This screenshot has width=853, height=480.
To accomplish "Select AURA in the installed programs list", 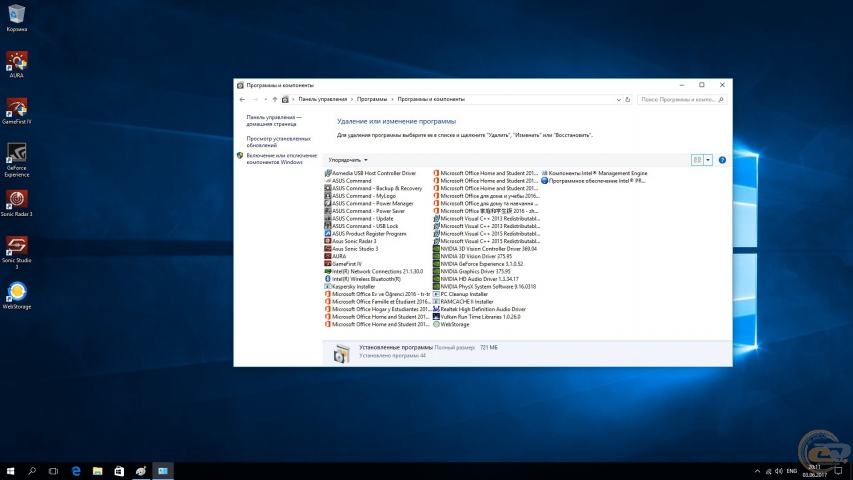I will tap(335, 256).
